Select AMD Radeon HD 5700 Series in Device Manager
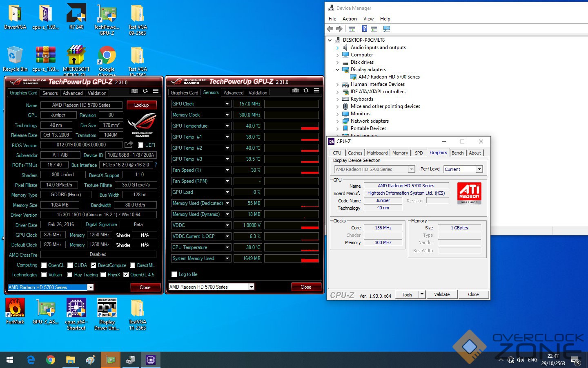Viewport: 588px width, 368px height. [x=389, y=77]
